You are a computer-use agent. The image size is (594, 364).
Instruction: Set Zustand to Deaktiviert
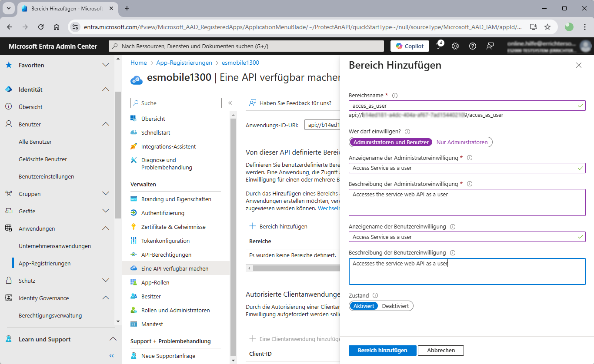tap(395, 306)
